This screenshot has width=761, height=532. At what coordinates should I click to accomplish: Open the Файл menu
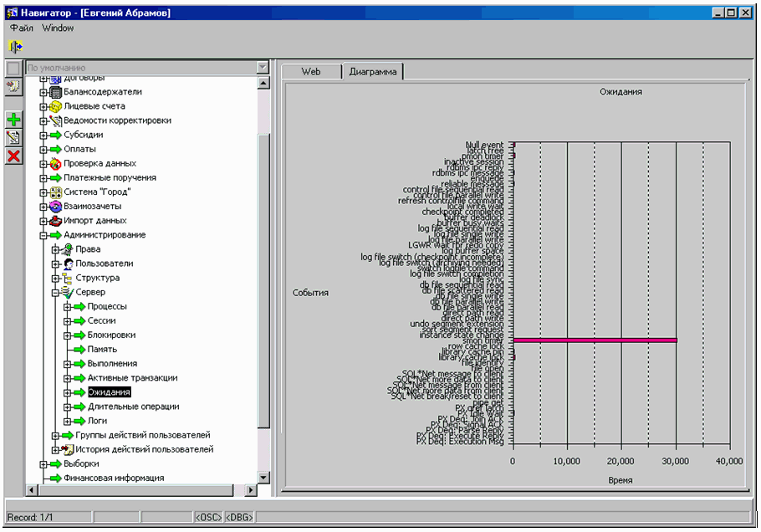coord(21,28)
